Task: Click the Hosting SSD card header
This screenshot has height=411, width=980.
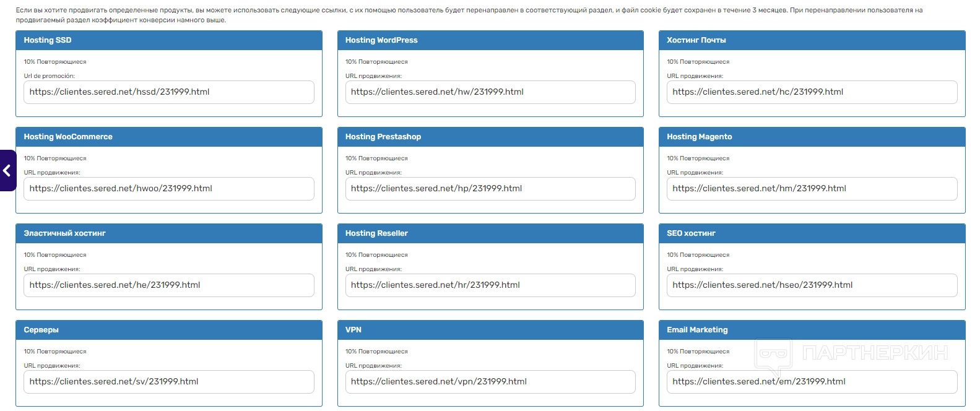Action: click(x=169, y=40)
